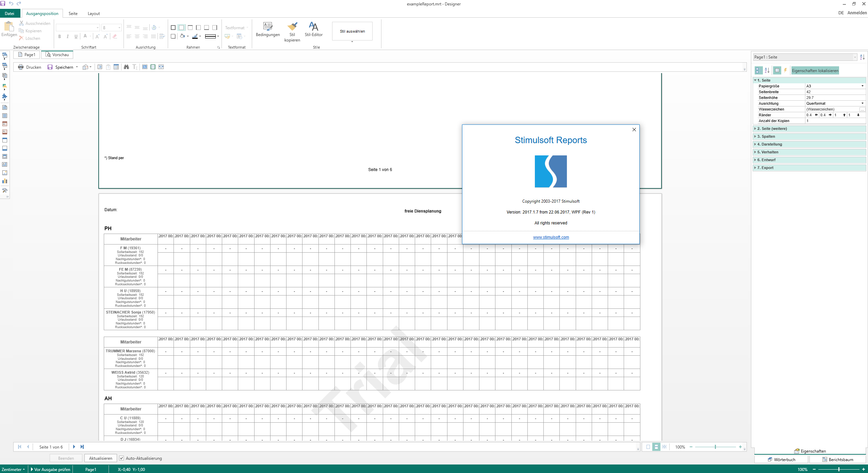
Task: Open Papiergröße A3 dropdown
Action: [x=862, y=86]
